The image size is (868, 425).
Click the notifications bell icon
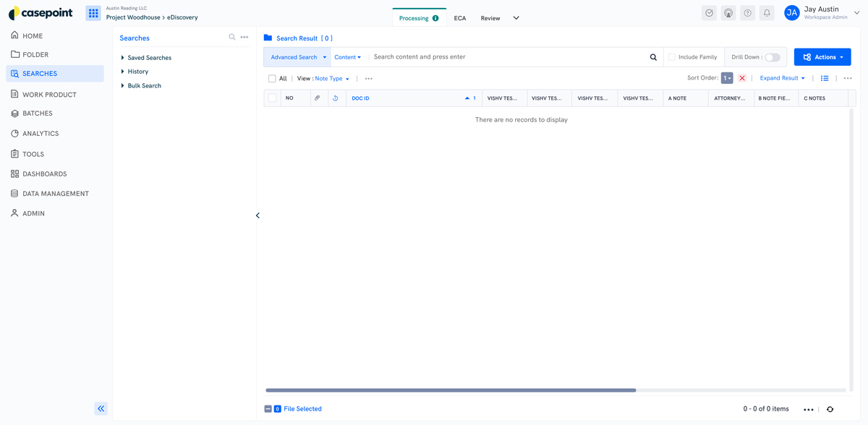[767, 12]
